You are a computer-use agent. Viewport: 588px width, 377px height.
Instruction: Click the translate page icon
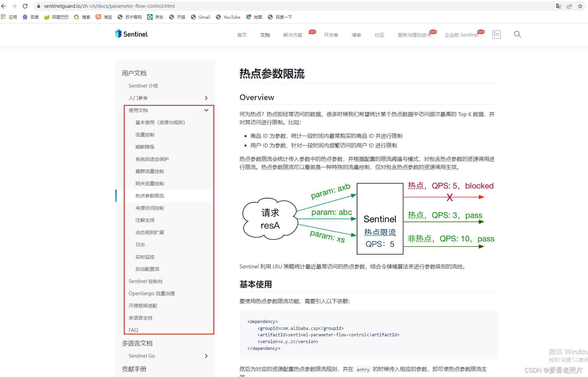click(558, 6)
